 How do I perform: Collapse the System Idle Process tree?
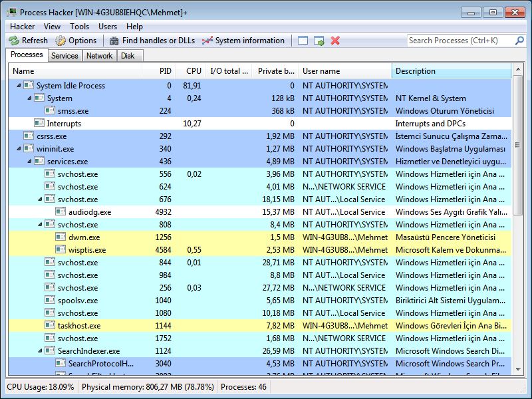(19, 86)
